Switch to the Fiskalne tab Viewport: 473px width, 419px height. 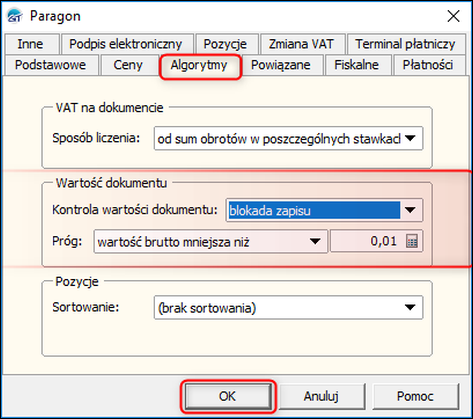click(x=357, y=65)
